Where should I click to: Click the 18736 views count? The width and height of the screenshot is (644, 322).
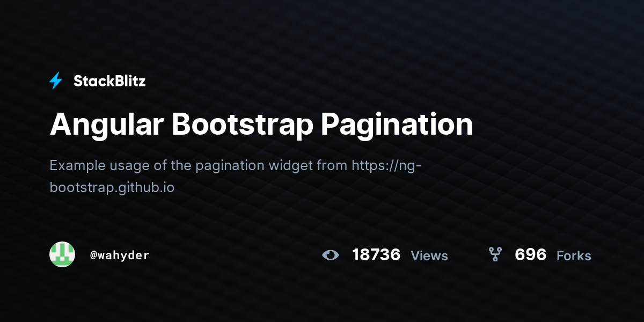tap(376, 254)
